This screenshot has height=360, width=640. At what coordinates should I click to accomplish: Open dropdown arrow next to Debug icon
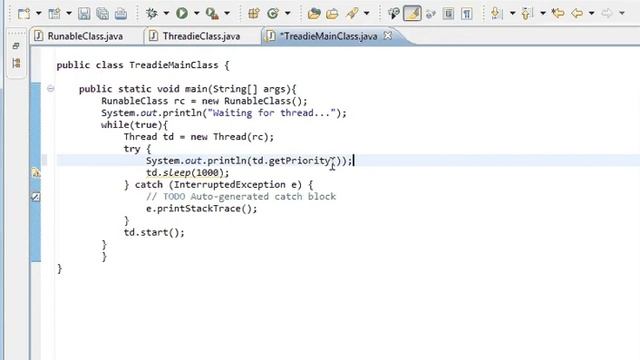click(166, 13)
